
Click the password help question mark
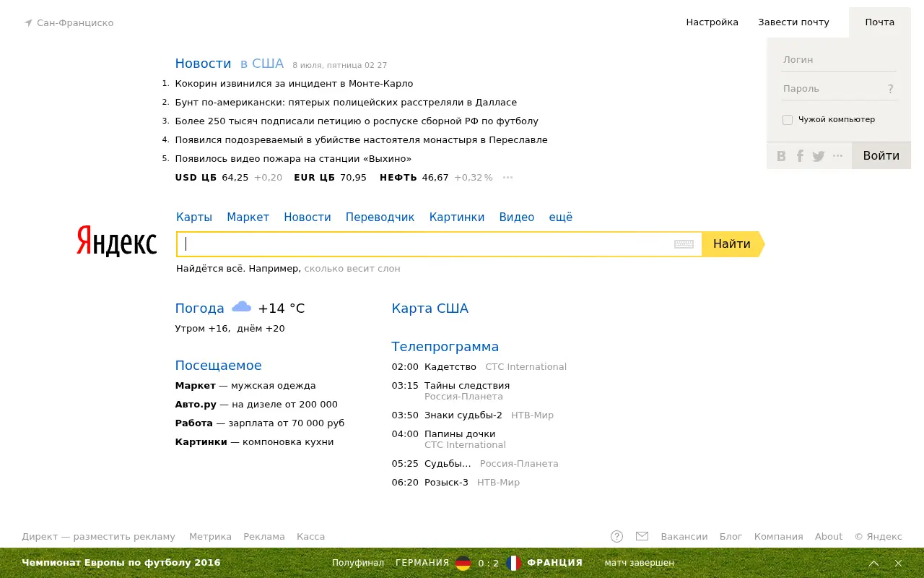point(891,89)
